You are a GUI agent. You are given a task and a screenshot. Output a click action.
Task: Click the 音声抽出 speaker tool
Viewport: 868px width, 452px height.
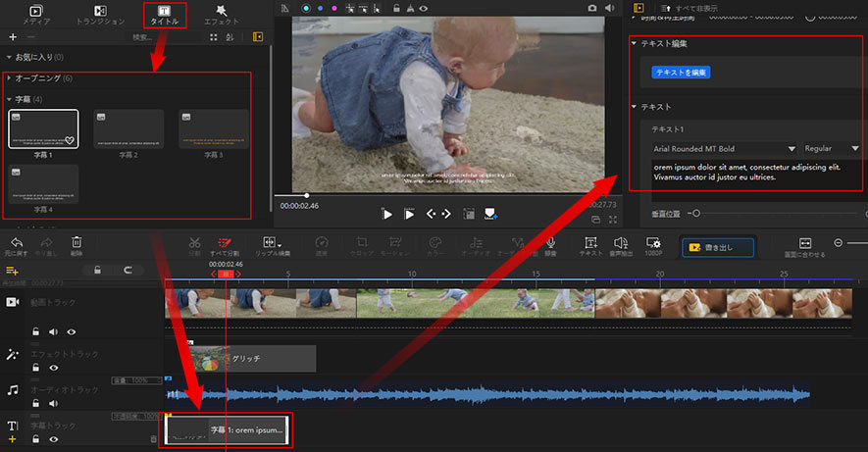click(621, 246)
